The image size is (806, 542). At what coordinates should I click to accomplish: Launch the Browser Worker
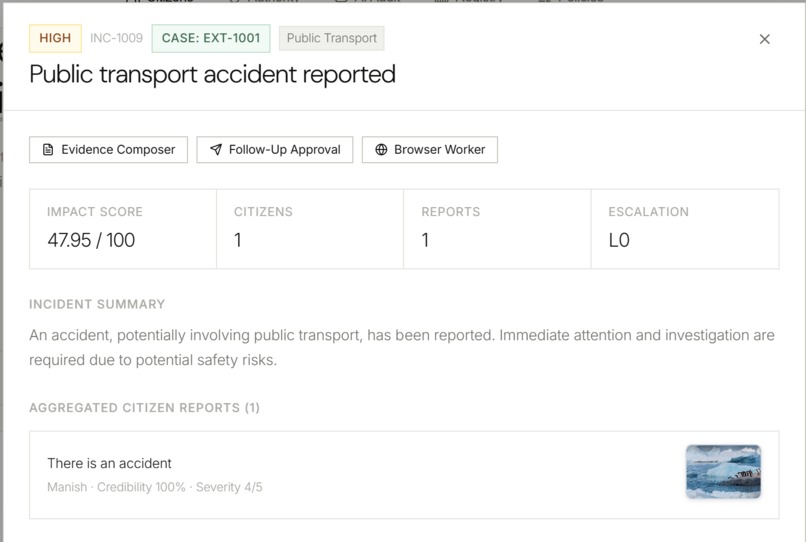430,150
